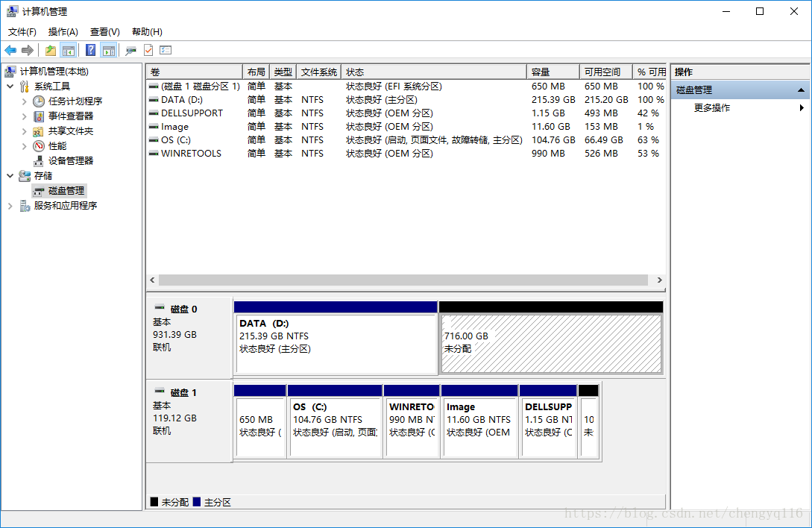Click the volume list scroll right arrow
The height and width of the screenshot is (528, 812).
click(659, 280)
